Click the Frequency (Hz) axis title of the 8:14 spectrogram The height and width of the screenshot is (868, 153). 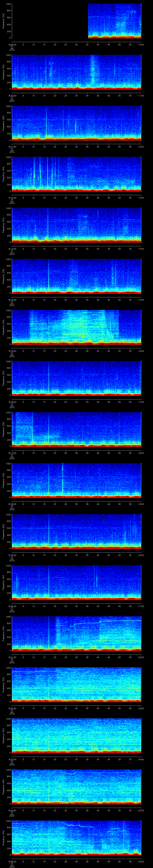4,276
